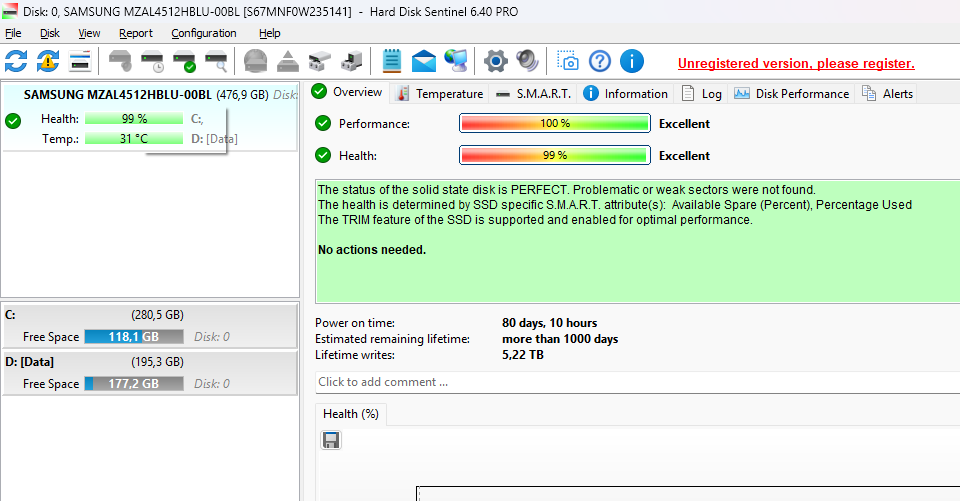The image size is (960, 501).
Task: Click the question mark help icon
Action: (599, 61)
